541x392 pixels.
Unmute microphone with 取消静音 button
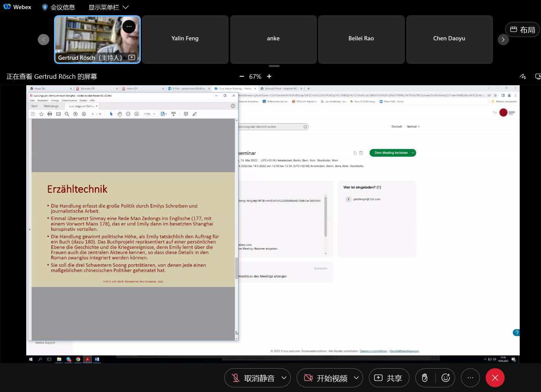click(253, 378)
